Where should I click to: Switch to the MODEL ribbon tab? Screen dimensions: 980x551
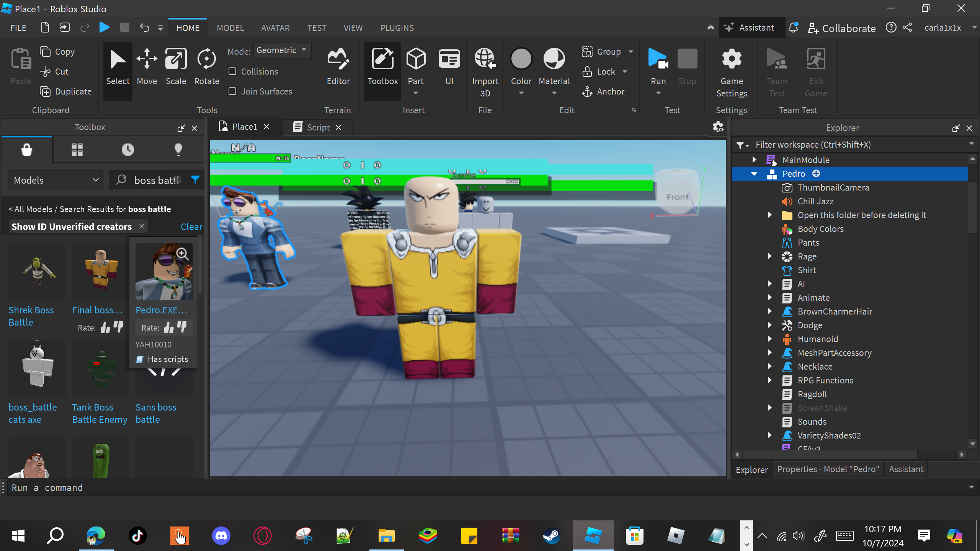click(230, 28)
